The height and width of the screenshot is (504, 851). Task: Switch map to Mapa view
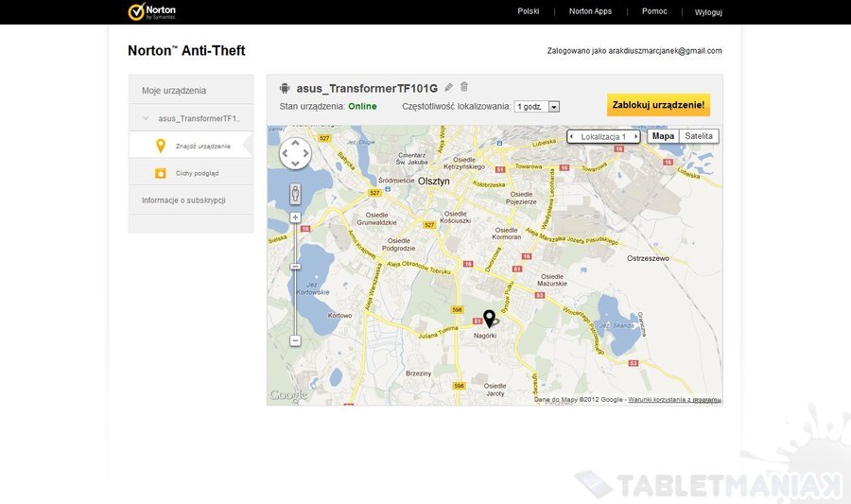[x=663, y=136]
